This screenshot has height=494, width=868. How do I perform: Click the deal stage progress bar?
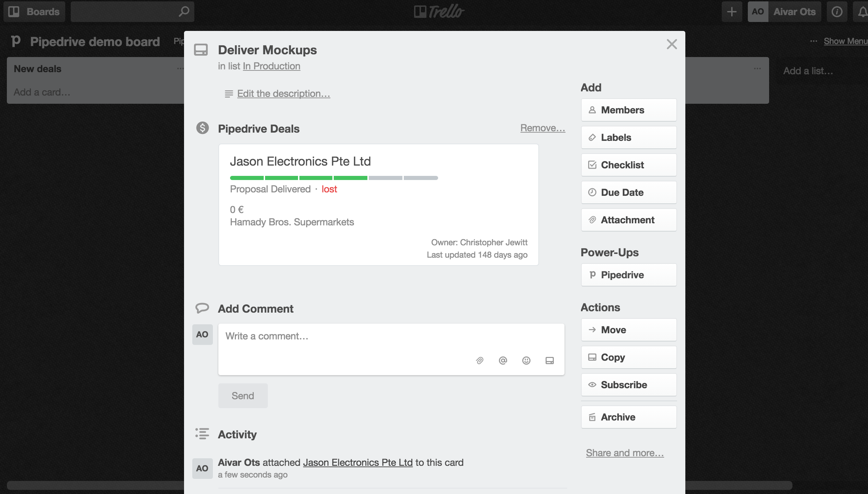pyautogui.click(x=334, y=178)
